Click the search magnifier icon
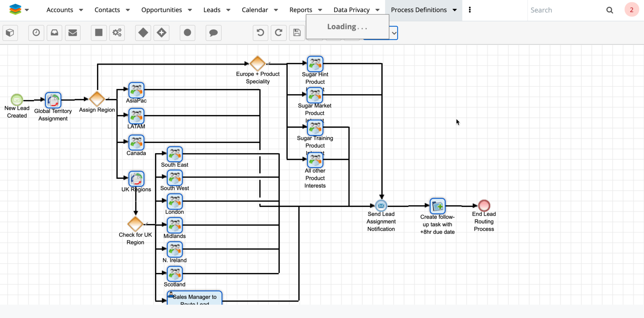The image size is (644, 318). pyautogui.click(x=610, y=10)
